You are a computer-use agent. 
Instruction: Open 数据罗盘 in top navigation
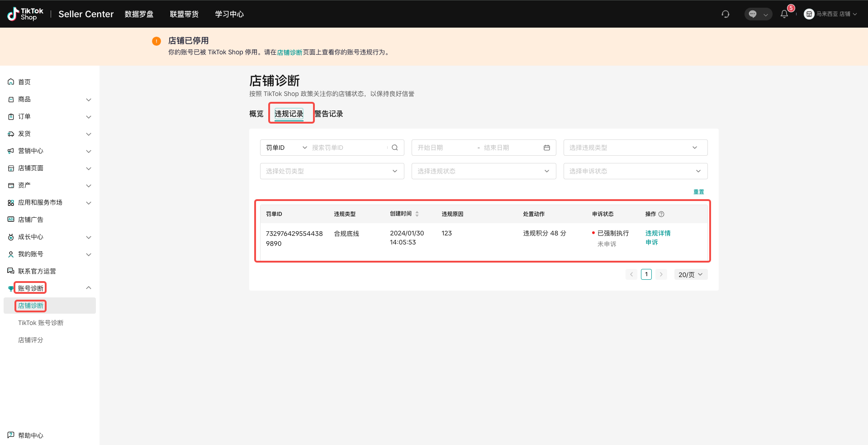point(139,14)
